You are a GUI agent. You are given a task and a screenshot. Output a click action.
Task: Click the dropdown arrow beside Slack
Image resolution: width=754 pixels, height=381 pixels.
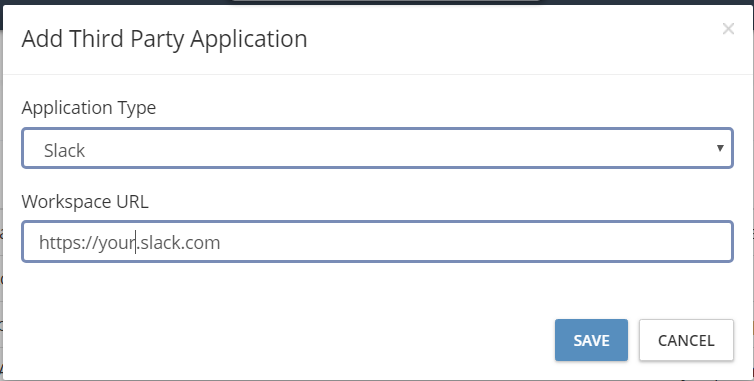(720, 148)
